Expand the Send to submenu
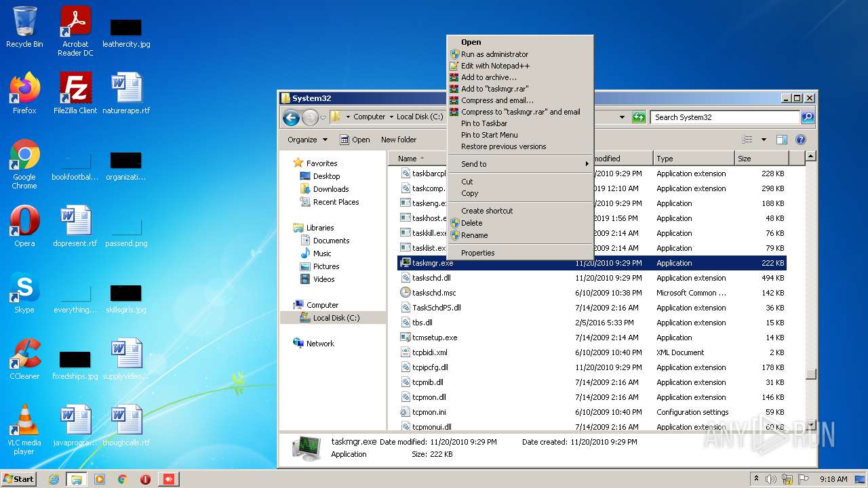 pyautogui.click(x=520, y=164)
